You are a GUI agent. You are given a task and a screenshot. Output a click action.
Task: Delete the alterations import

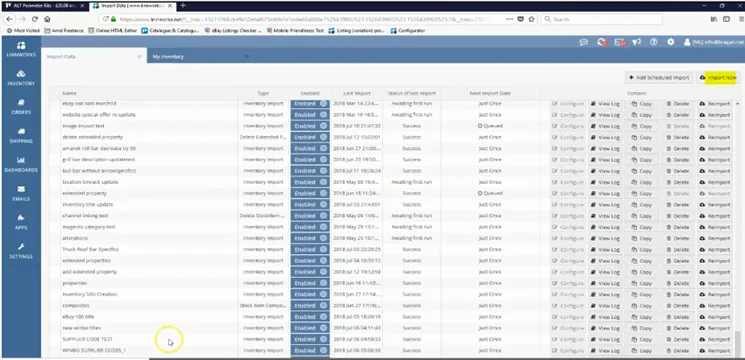pyautogui.click(x=678, y=238)
